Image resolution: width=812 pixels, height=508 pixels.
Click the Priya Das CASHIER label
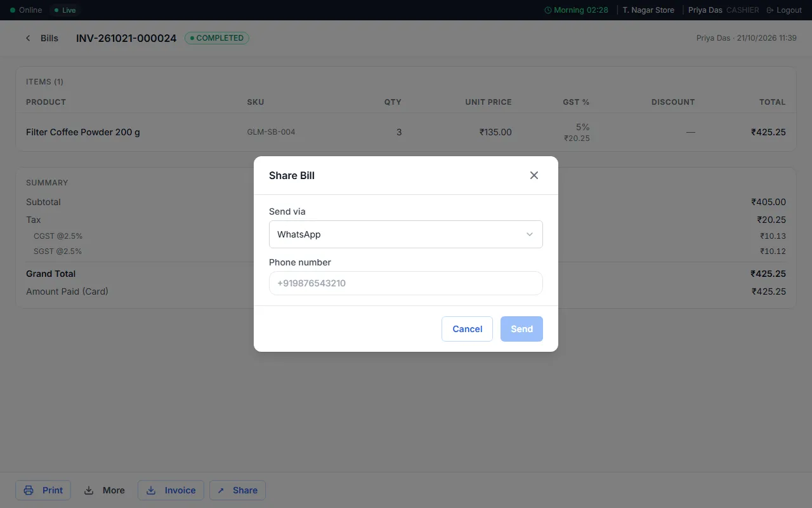(723, 10)
